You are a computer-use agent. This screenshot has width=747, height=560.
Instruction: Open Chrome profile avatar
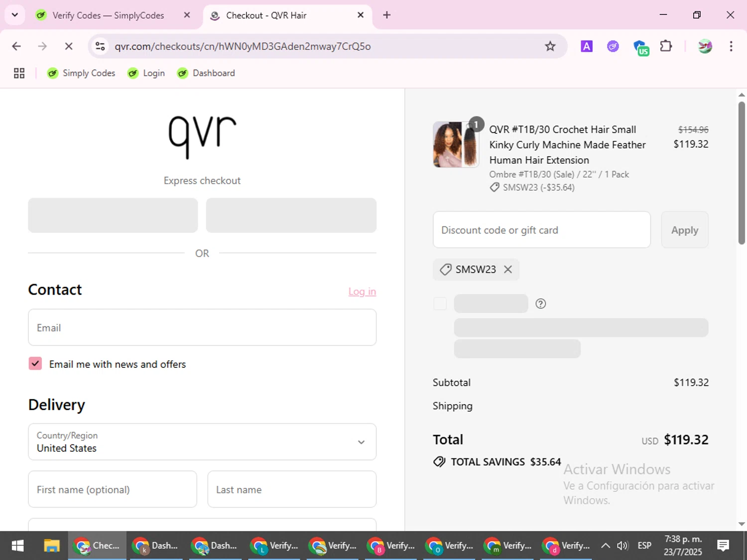point(705,46)
